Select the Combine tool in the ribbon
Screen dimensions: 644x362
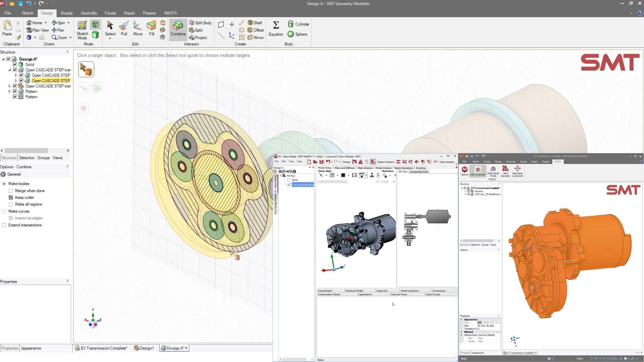(x=178, y=29)
